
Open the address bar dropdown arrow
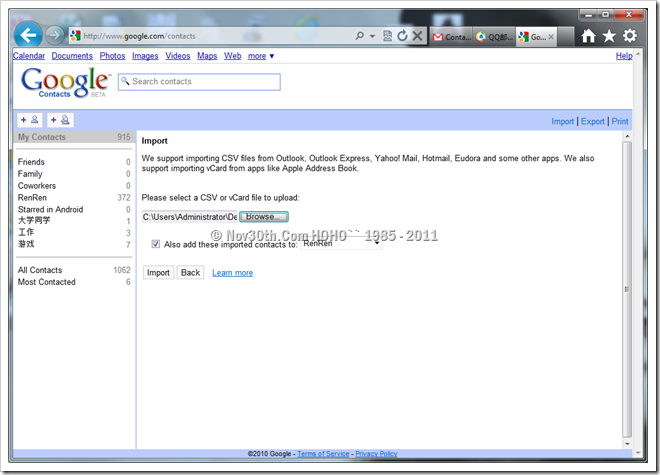point(372,36)
